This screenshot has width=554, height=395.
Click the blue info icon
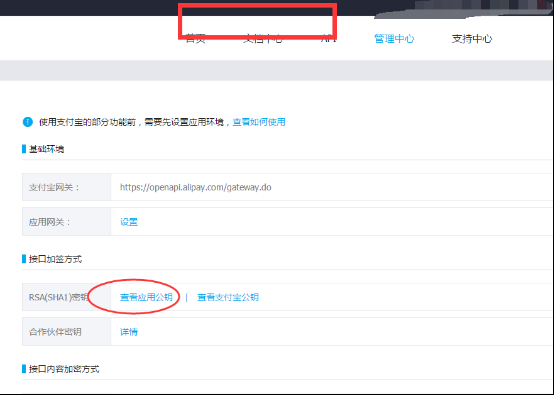(x=28, y=122)
